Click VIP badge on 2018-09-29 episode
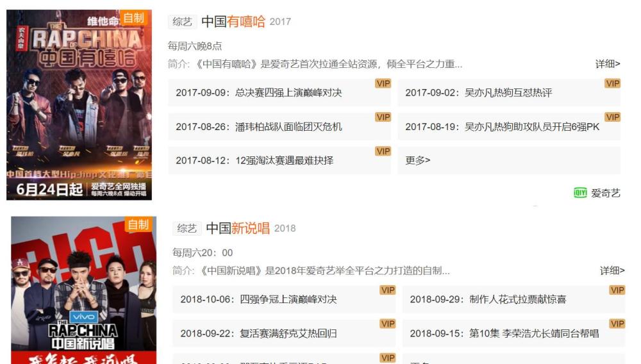 (x=617, y=290)
